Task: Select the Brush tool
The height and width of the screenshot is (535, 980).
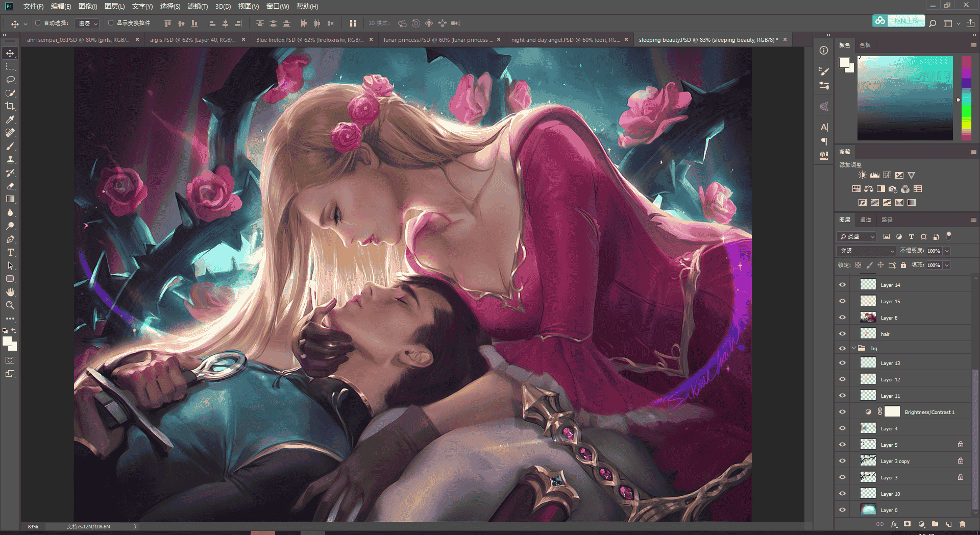Action: click(10, 146)
